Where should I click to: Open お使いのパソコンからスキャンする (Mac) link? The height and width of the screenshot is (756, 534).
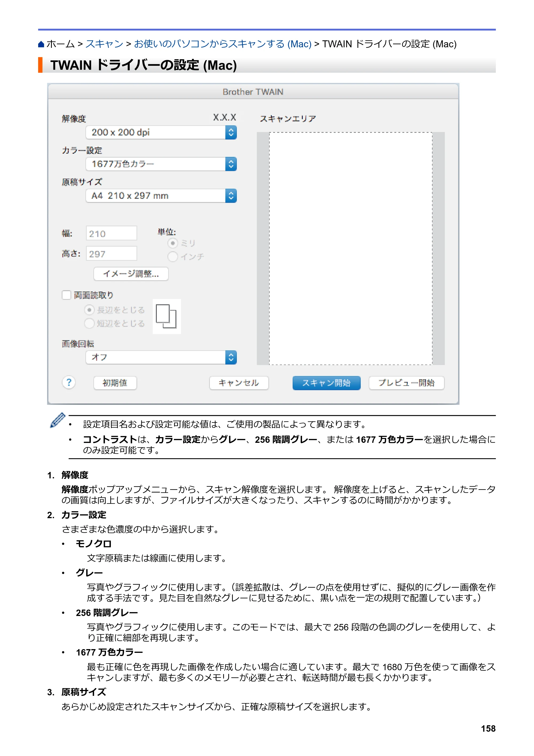(223, 44)
